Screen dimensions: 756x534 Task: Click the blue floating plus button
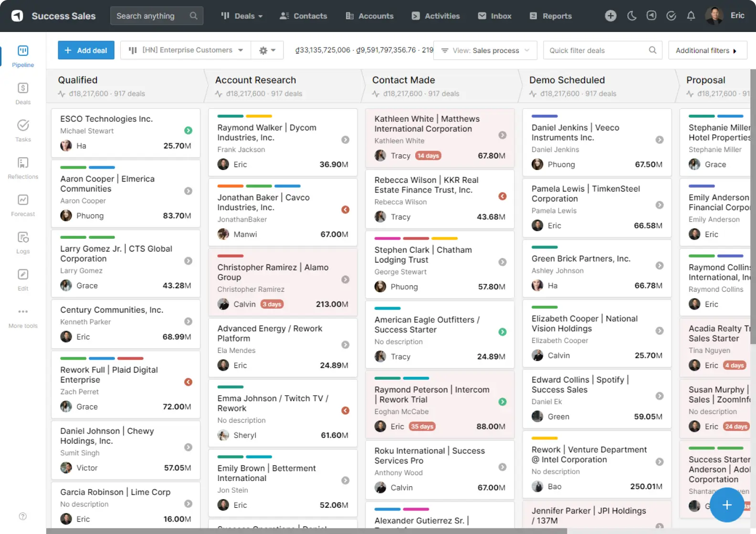point(726,505)
